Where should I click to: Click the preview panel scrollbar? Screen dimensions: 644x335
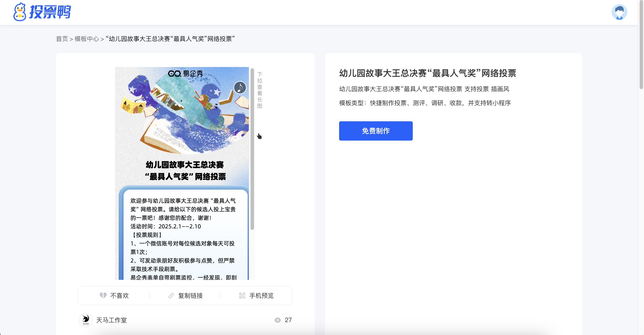tap(252, 149)
